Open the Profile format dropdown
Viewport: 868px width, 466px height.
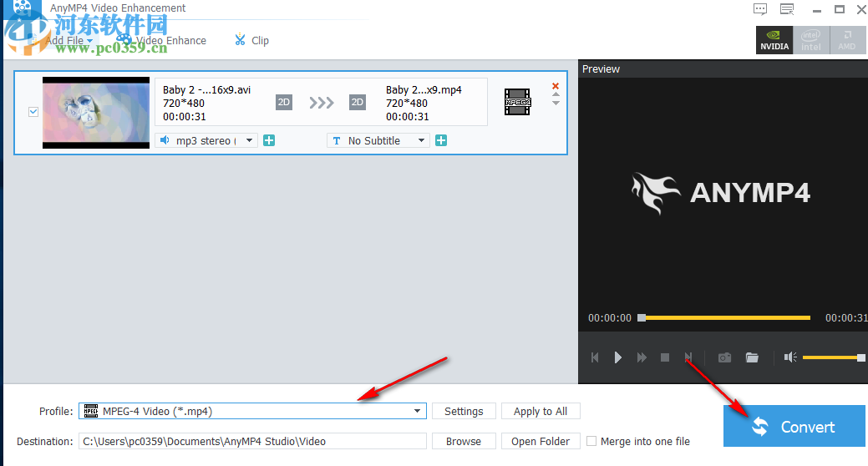(x=252, y=411)
